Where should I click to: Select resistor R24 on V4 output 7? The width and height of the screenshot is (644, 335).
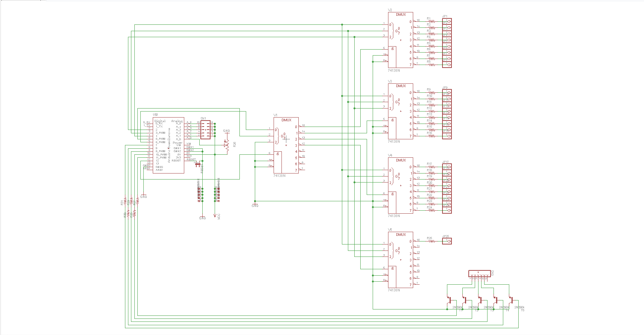(432, 210)
